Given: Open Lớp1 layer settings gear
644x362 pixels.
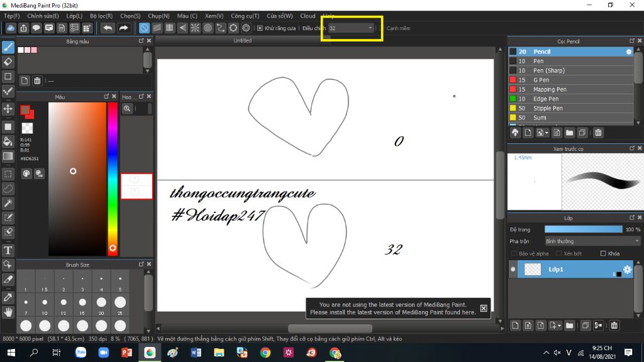Looking at the screenshot, I should (x=627, y=269).
